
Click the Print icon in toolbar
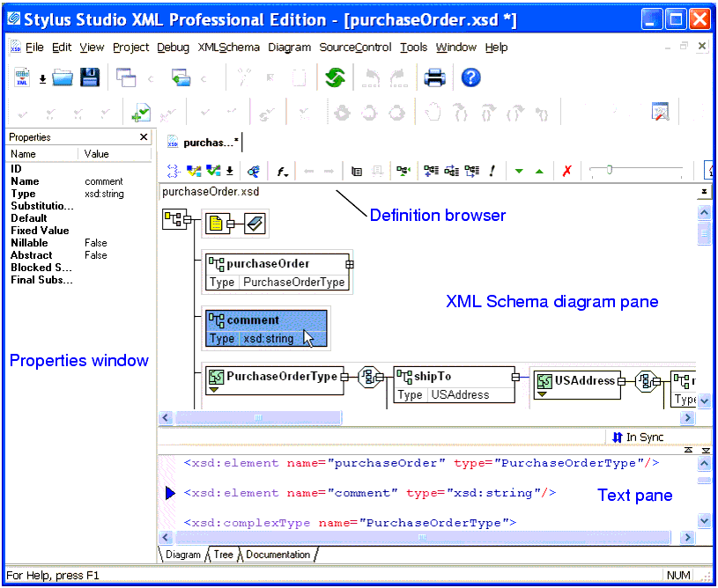coord(434,78)
